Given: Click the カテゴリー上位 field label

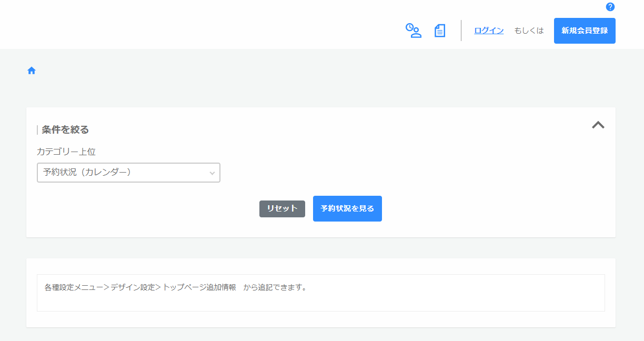Looking at the screenshot, I should pyautogui.click(x=66, y=152).
